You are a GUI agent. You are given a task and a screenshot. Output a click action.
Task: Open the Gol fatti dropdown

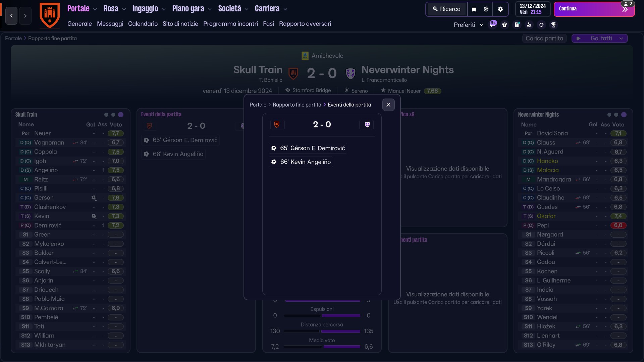(600, 38)
